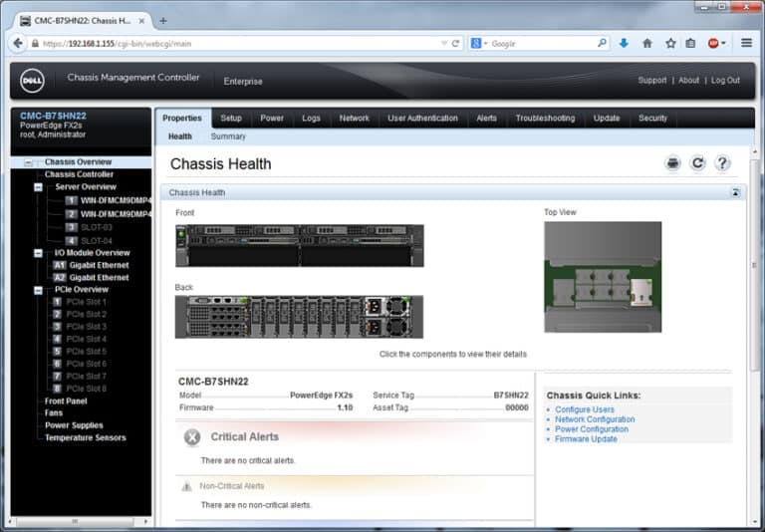Image resolution: width=765 pixels, height=532 pixels.
Task: Click the Adblock extension icon
Action: pos(714,44)
